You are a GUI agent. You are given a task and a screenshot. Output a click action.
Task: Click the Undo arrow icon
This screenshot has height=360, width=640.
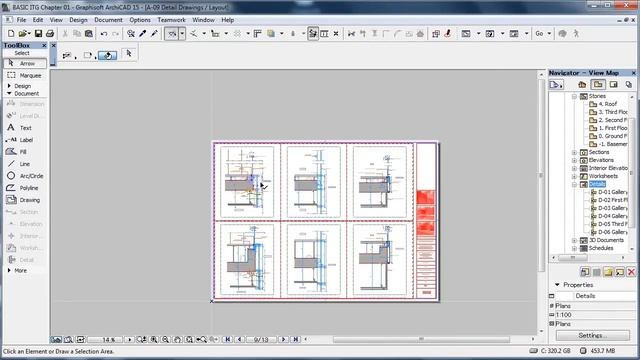(104, 33)
